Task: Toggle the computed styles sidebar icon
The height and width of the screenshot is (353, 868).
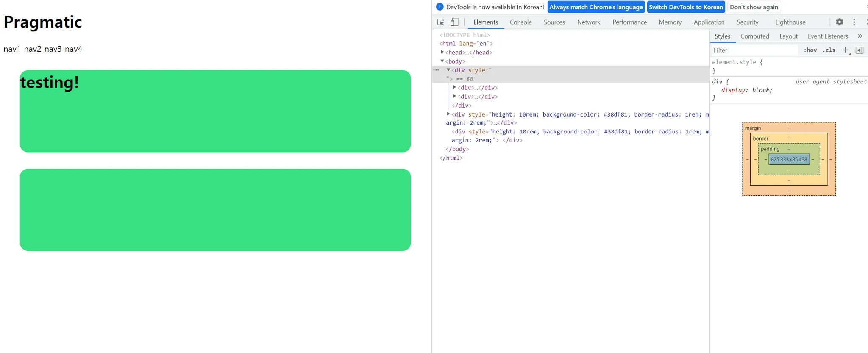Action: pos(860,50)
